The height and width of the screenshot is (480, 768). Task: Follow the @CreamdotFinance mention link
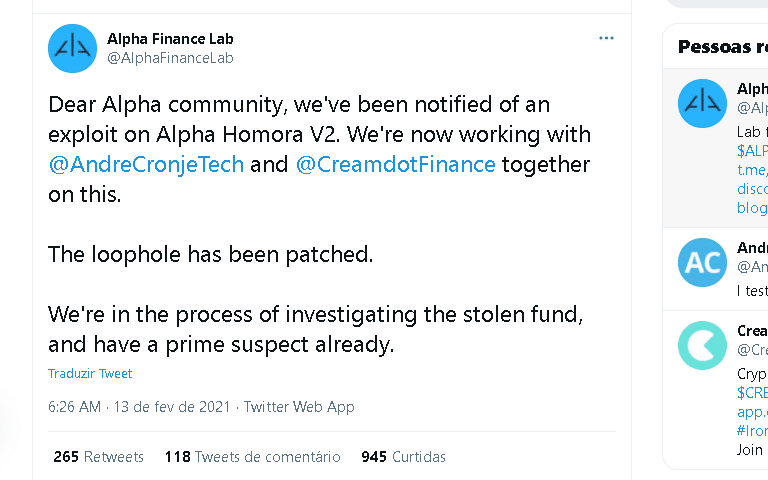click(395, 165)
